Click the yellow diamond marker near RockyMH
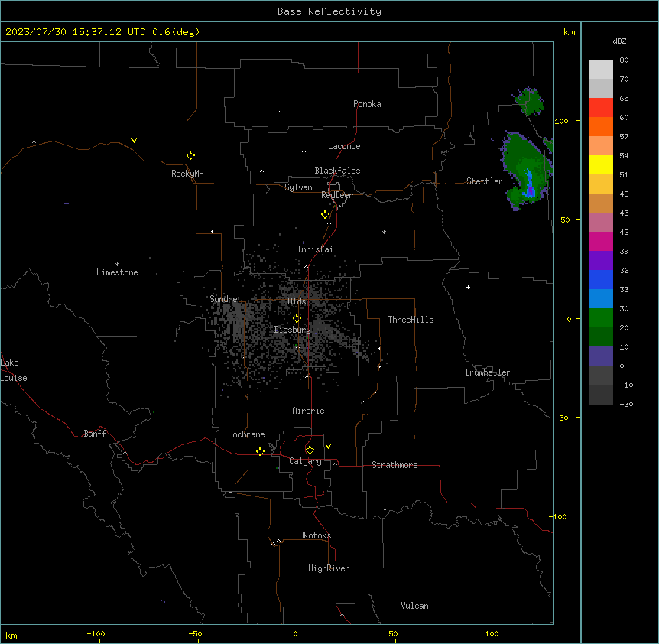 (x=190, y=156)
